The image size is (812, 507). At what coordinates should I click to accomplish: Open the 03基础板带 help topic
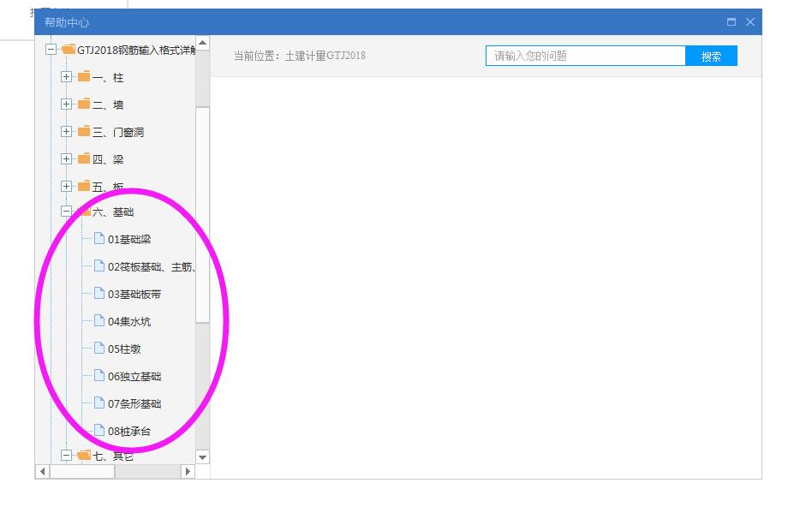[134, 294]
